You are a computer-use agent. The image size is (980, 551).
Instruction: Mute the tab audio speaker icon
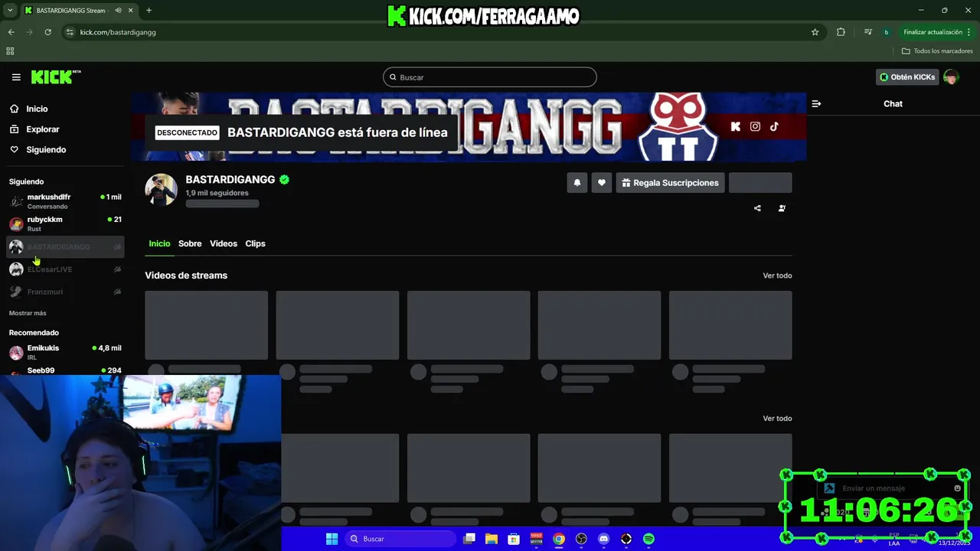click(119, 11)
